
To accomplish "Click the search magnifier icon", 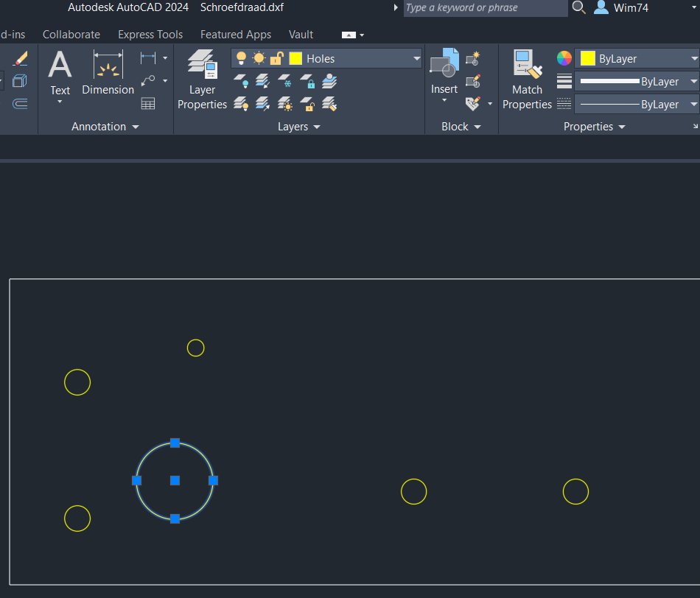I will pyautogui.click(x=579, y=7).
